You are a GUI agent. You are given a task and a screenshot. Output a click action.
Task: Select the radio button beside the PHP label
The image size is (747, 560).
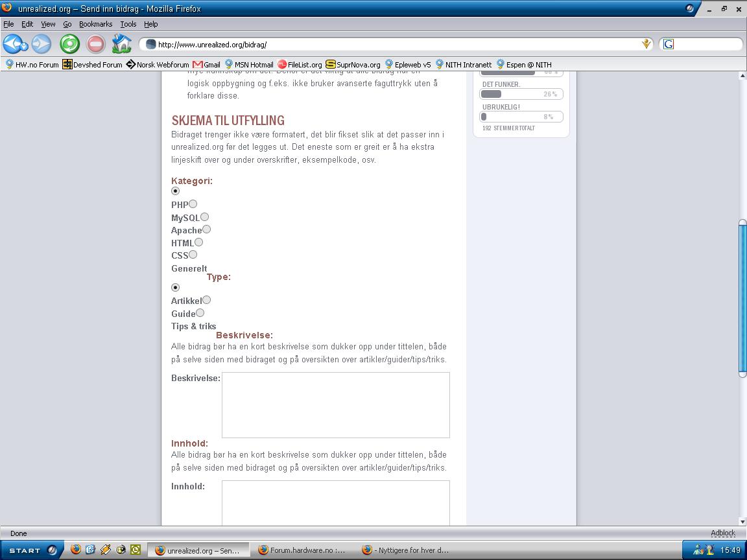[x=193, y=204]
